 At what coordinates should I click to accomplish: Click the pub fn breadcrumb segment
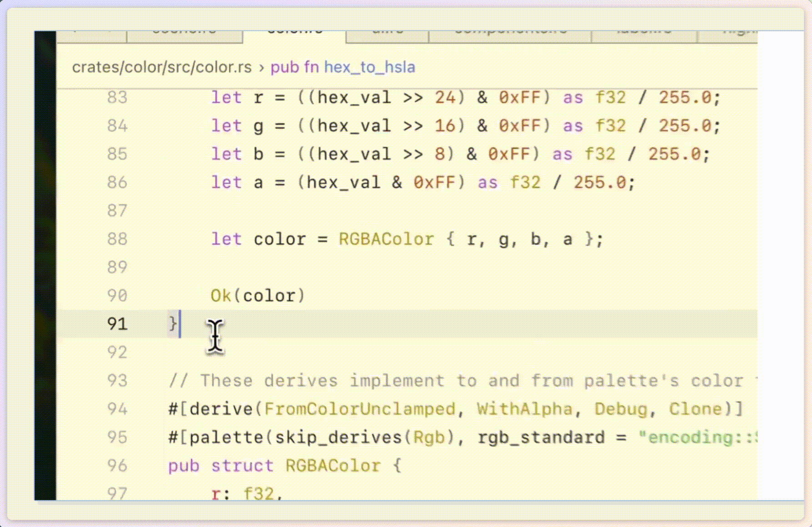296,67
